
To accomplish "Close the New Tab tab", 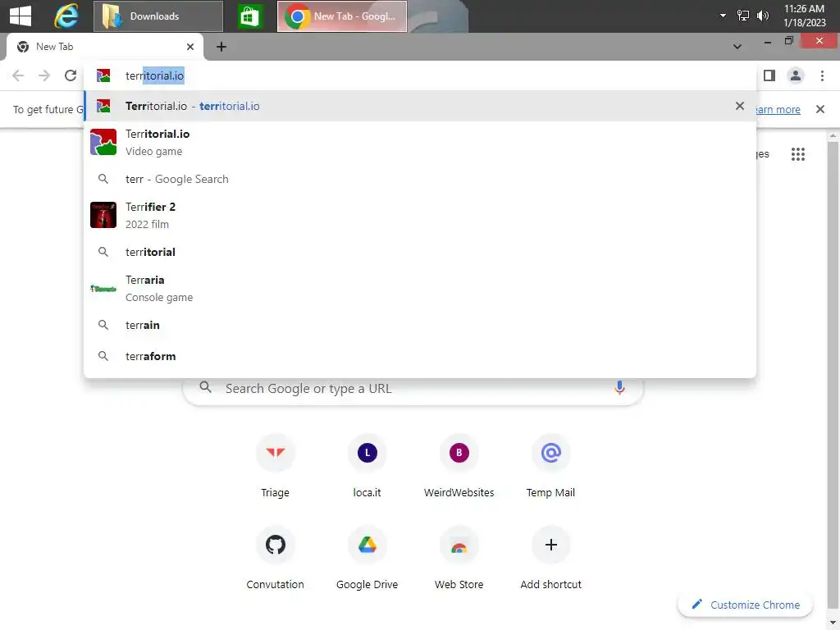I will tap(190, 47).
